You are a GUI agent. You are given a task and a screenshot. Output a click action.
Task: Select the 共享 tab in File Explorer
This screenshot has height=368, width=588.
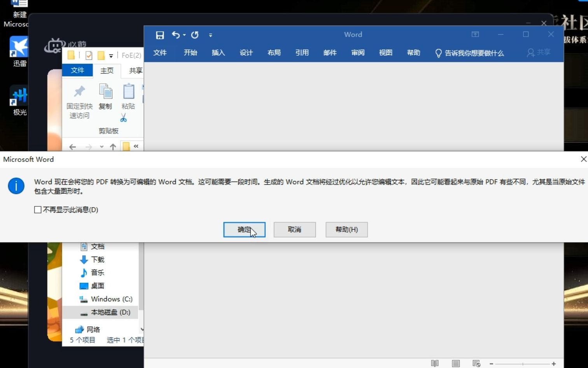click(136, 70)
